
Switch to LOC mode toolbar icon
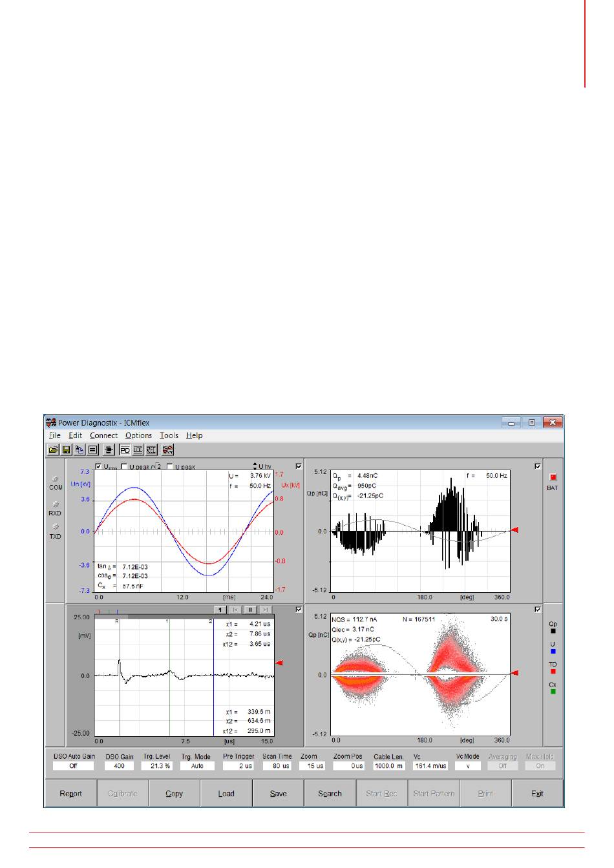(138, 449)
